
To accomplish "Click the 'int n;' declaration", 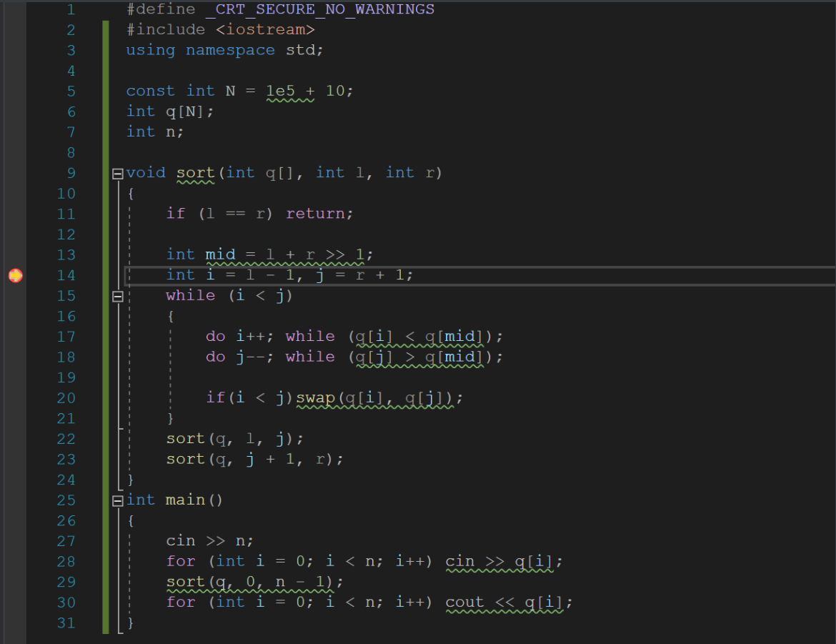I will tap(155, 132).
